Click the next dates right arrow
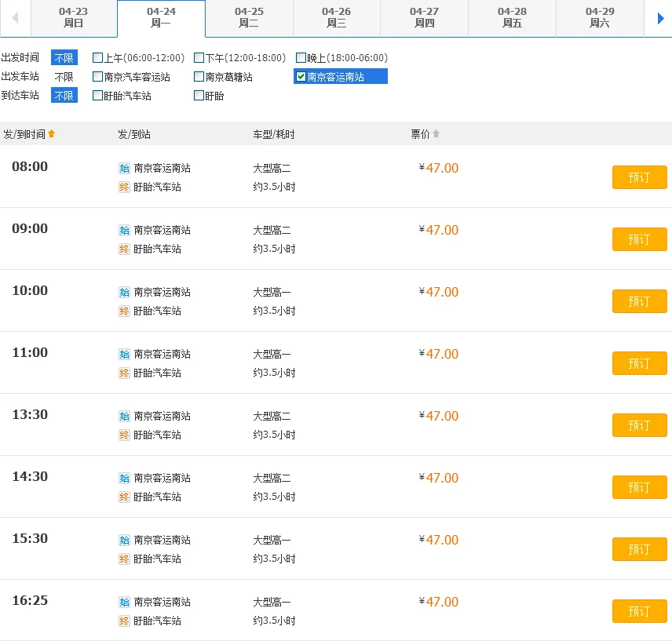The height and width of the screenshot is (641, 672). [x=660, y=18]
